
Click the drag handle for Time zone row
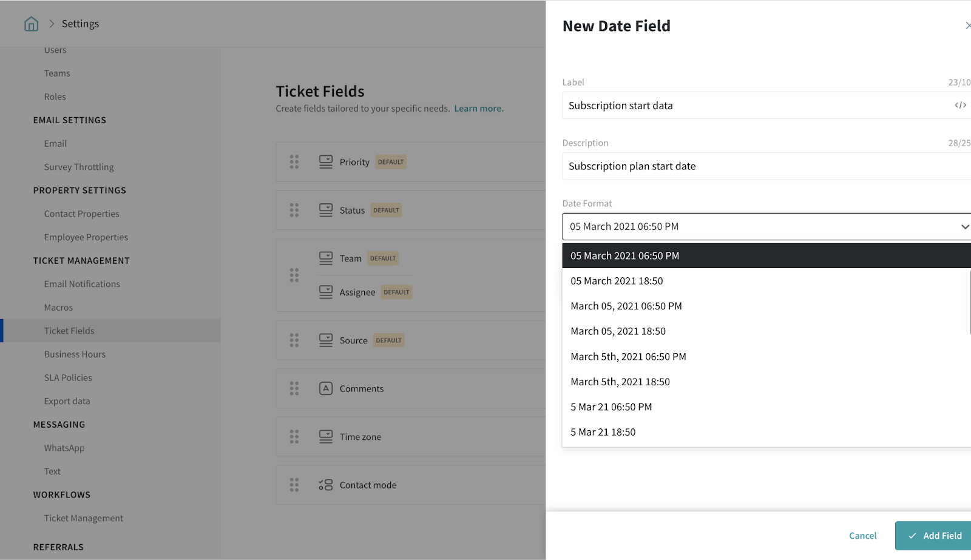tap(294, 437)
